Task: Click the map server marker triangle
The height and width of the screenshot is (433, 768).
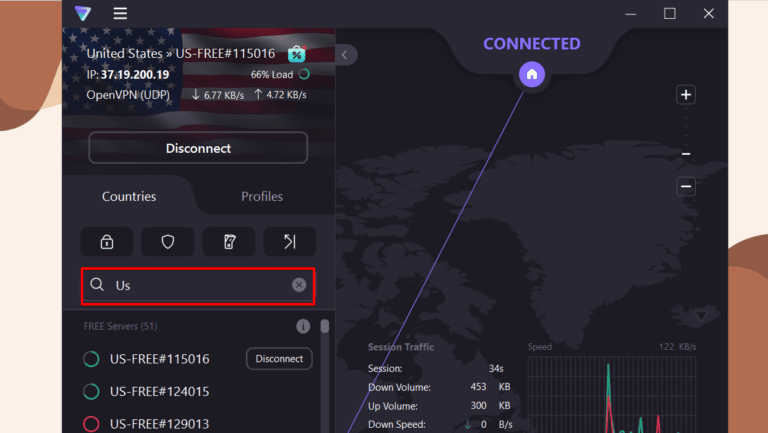Action: coord(701,316)
